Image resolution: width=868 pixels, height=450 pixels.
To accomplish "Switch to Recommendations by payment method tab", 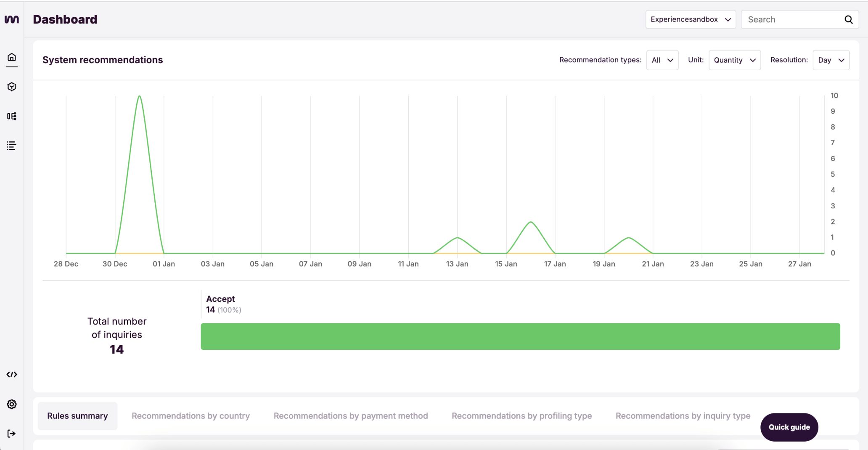I will click(351, 416).
